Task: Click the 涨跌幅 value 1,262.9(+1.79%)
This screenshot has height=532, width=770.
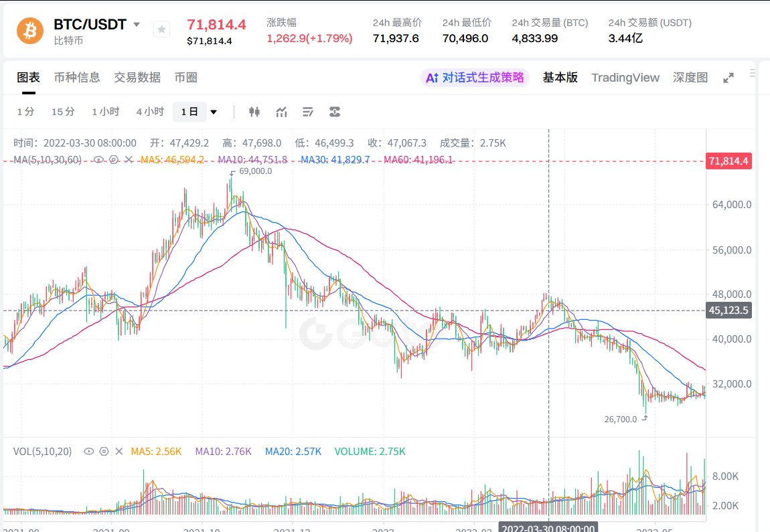Action: pos(309,38)
